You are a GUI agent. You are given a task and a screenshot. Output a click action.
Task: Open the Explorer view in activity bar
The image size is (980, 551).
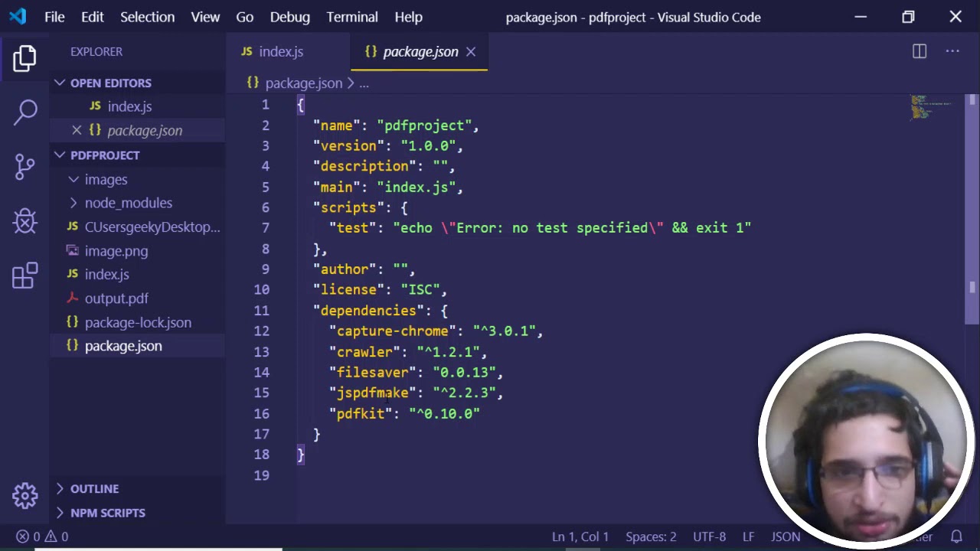24,58
